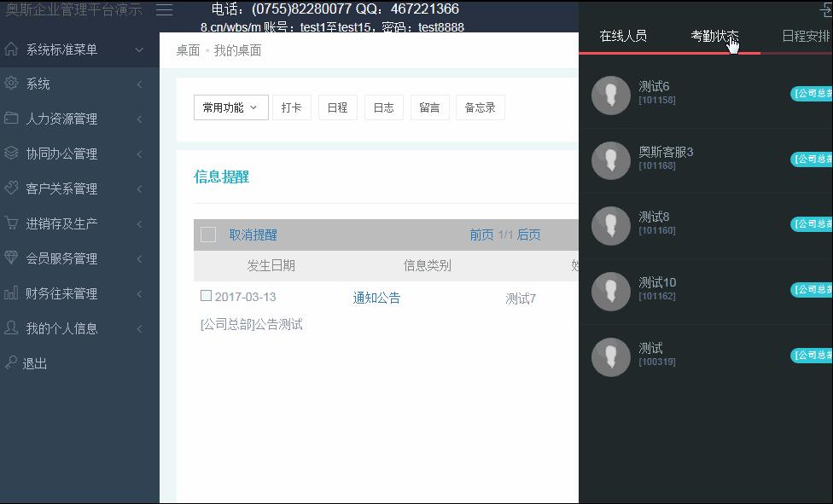Click the avatar of 奥斯客服3
Viewport: 833px width, 504px height.
click(x=611, y=160)
